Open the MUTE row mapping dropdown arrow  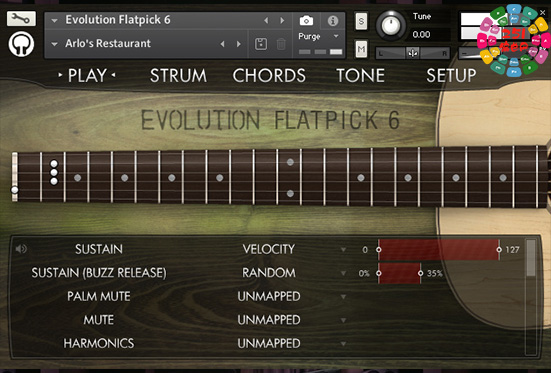tap(343, 320)
